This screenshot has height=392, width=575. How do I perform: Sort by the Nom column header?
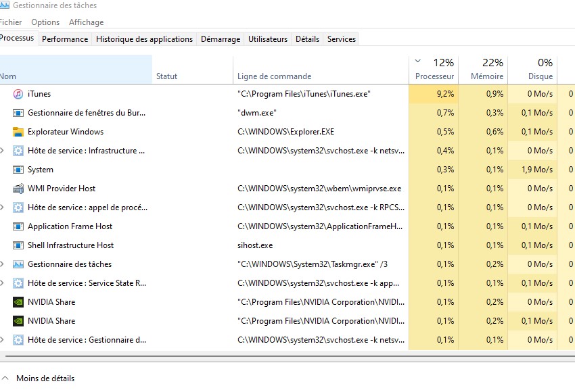(x=76, y=70)
